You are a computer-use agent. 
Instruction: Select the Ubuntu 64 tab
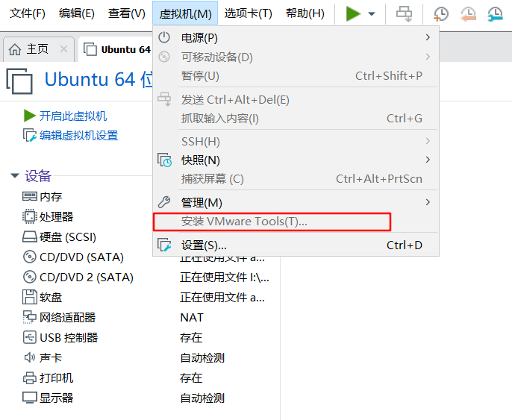[117, 49]
